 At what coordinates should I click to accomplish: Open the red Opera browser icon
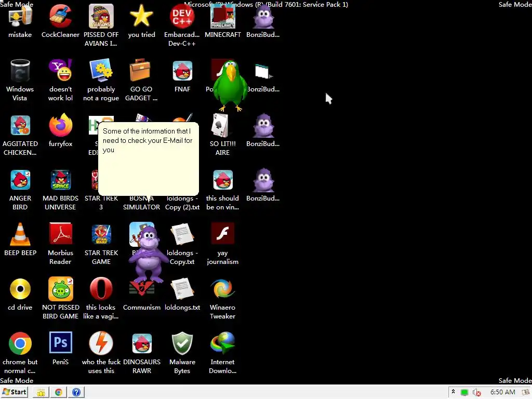coord(101,289)
